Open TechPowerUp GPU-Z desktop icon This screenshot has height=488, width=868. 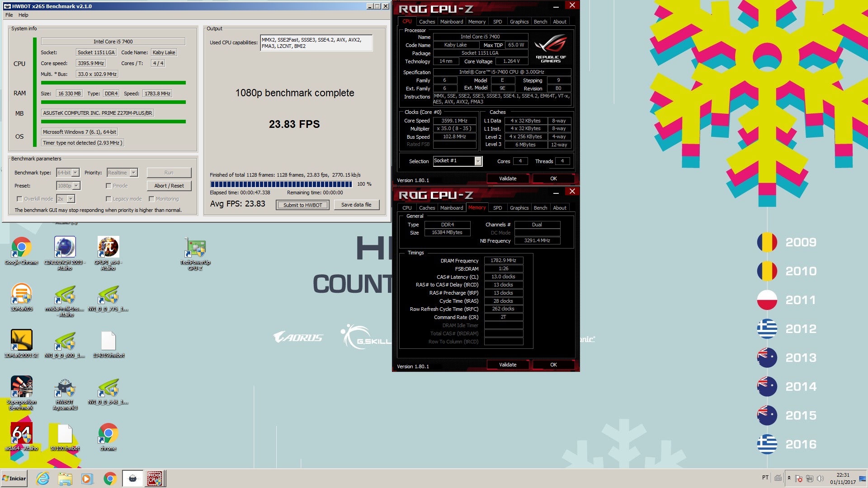pos(195,254)
